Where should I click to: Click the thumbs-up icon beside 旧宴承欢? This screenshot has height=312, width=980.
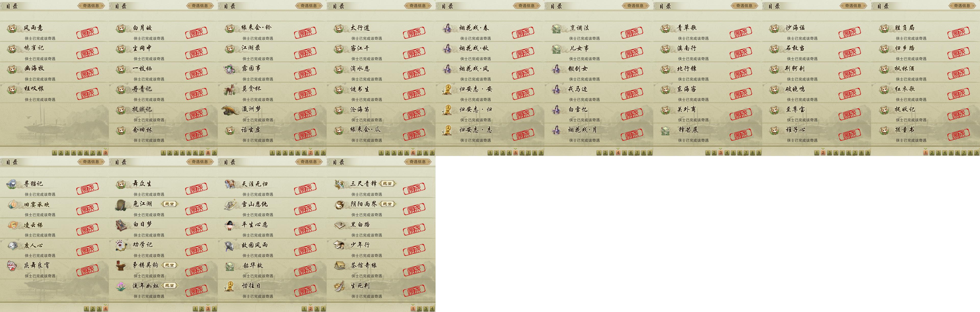(x=12, y=205)
